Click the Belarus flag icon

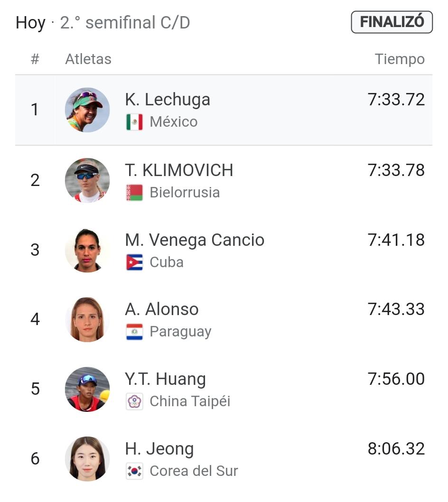tap(134, 193)
